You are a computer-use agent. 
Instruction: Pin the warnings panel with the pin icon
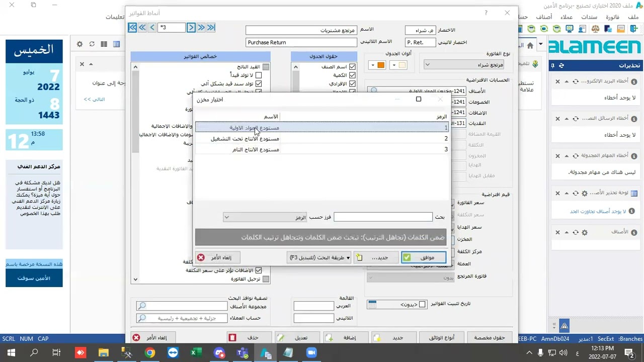tap(552, 65)
